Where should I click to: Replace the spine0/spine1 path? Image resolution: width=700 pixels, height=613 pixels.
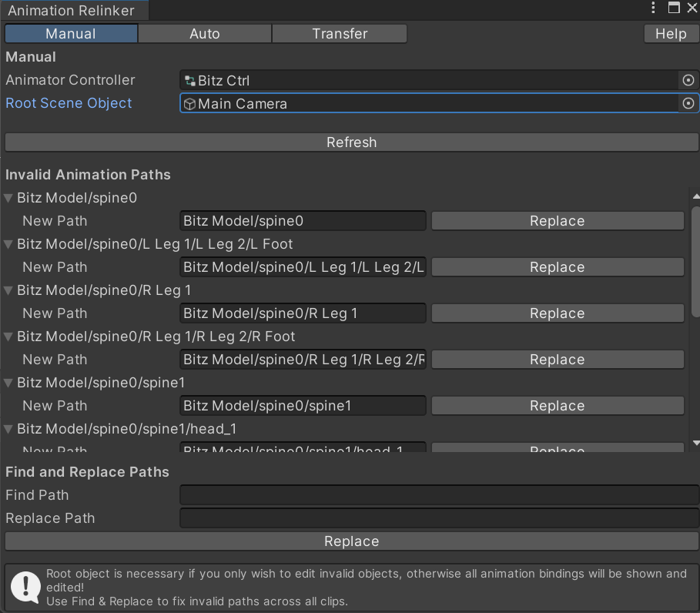click(558, 406)
